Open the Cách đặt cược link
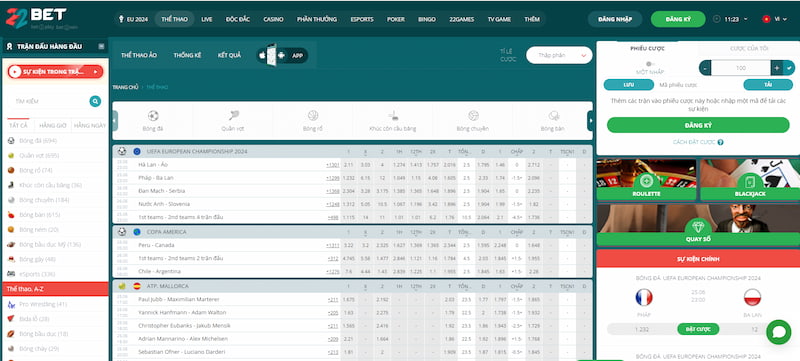This screenshot has height=361, width=800. pos(694,142)
